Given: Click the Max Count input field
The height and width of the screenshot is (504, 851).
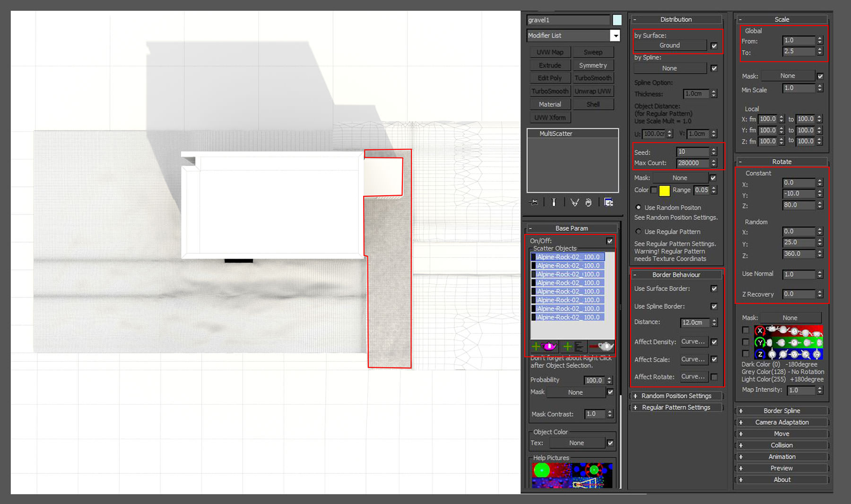Looking at the screenshot, I should click(692, 163).
